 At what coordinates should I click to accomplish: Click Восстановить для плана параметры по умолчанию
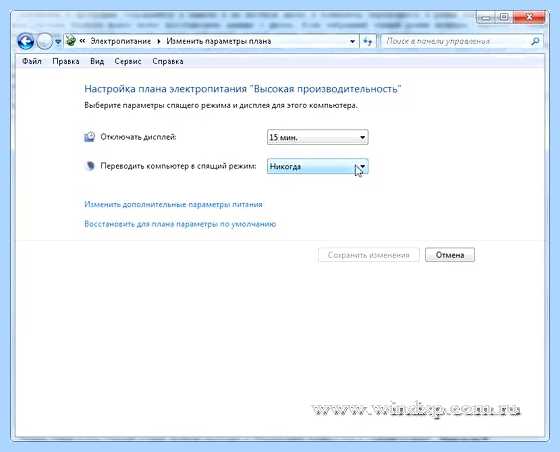click(180, 224)
